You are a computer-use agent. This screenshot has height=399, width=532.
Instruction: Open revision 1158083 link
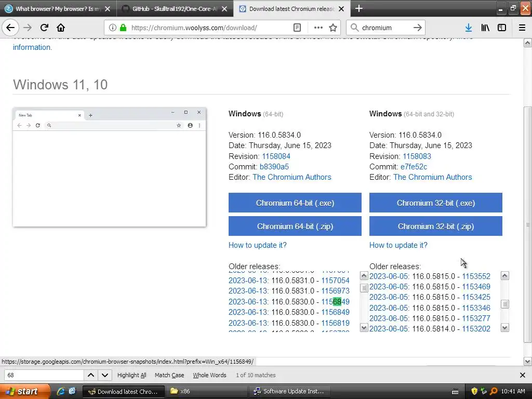pyautogui.click(x=417, y=156)
